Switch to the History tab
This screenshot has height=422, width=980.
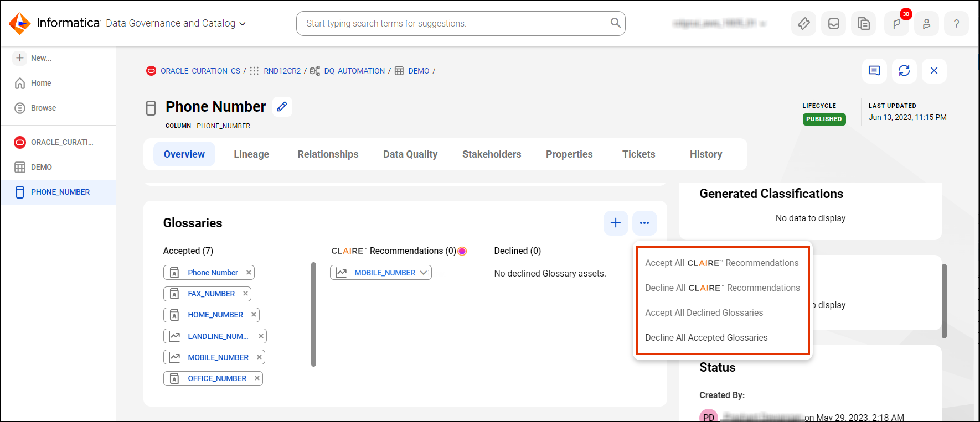(x=706, y=154)
